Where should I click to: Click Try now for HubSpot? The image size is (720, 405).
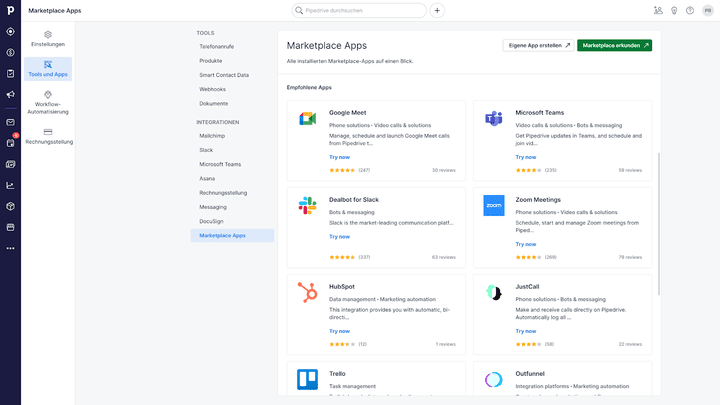point(339,331)
